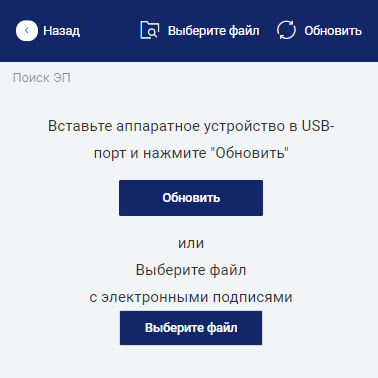Click the word или between the buttons
Viewport: 378px width, 378px height.
191,243
